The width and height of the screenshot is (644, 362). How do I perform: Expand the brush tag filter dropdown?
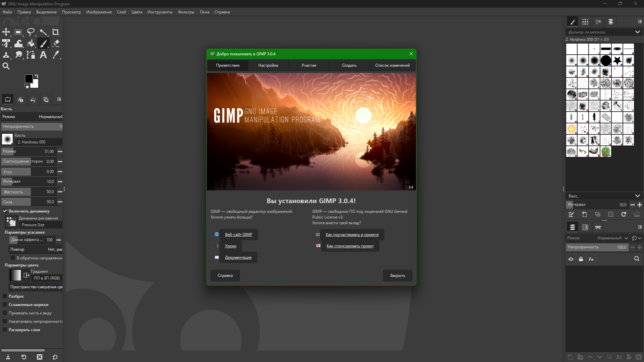pyautogui.click(x=637, y=32)
